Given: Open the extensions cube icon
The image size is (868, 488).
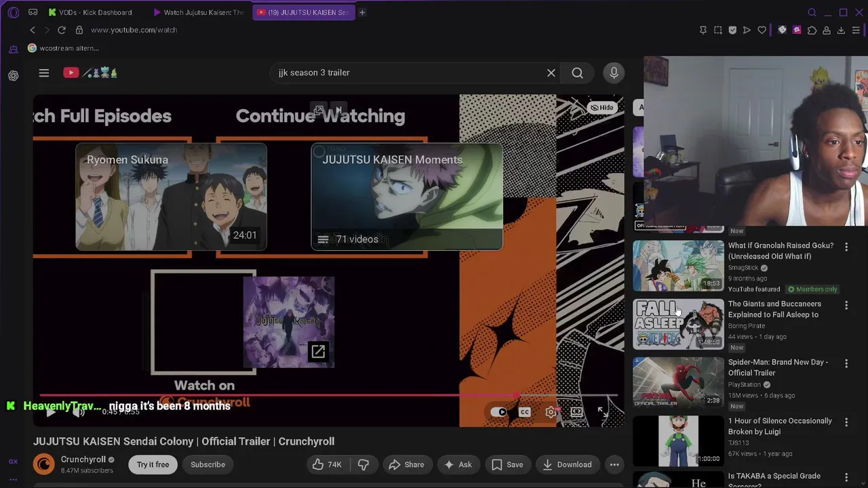Looking at the screenshot, I should (x=812, y=30).
